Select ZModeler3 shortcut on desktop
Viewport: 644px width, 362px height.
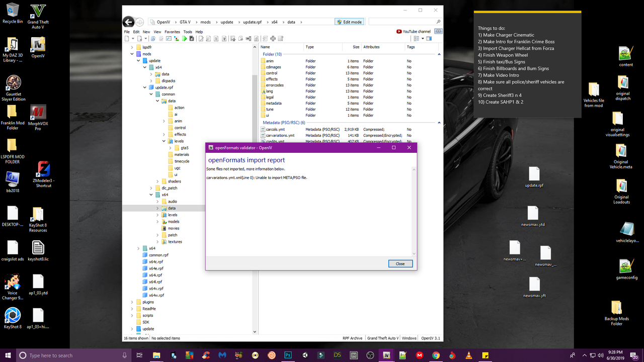(x=43, y=175)
